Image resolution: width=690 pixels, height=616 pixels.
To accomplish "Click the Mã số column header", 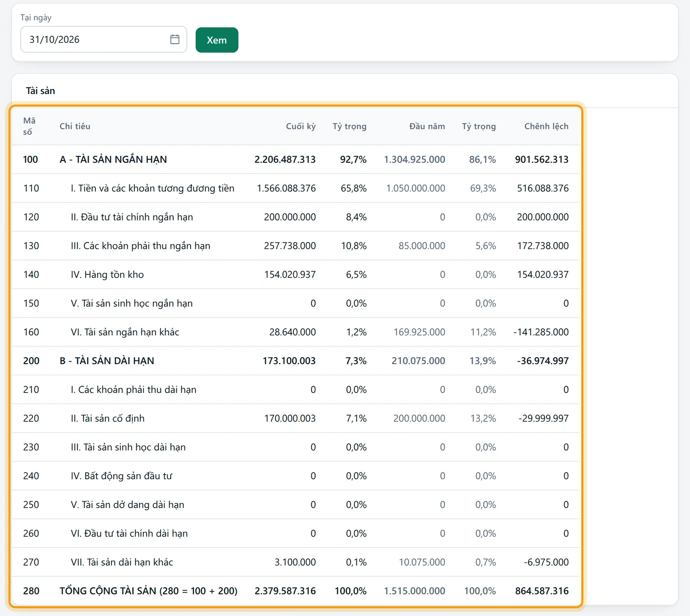I will tap(29, 126).
